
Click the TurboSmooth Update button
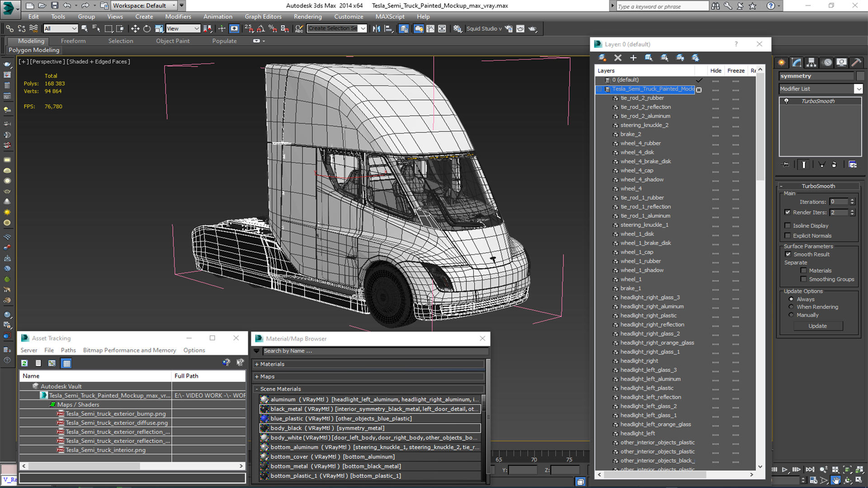(x=818, y=326)
